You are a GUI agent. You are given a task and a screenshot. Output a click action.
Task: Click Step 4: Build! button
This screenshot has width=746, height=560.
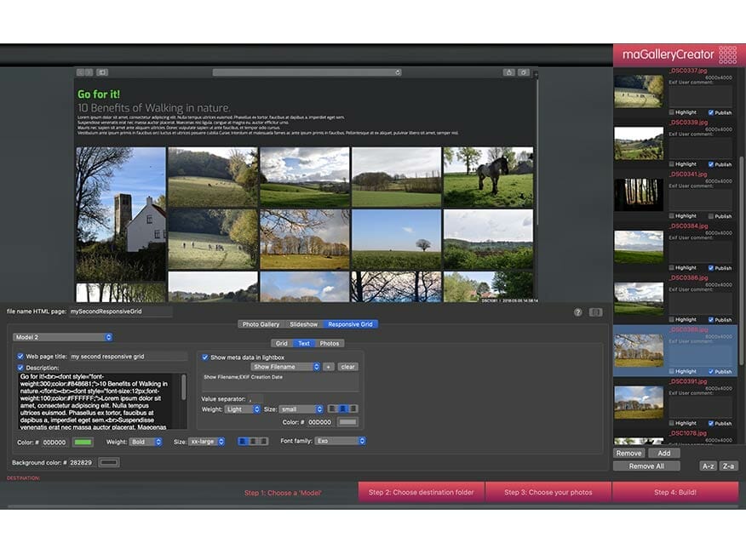coord(674,493)
